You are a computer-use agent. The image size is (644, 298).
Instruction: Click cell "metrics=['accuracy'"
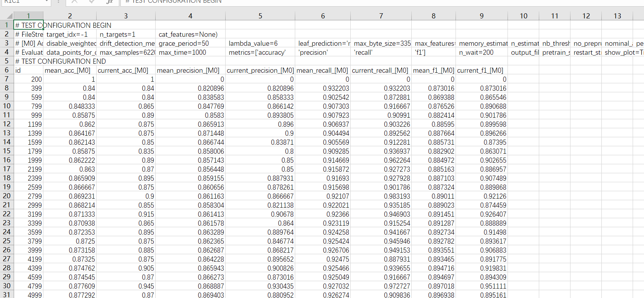[260, 52]
